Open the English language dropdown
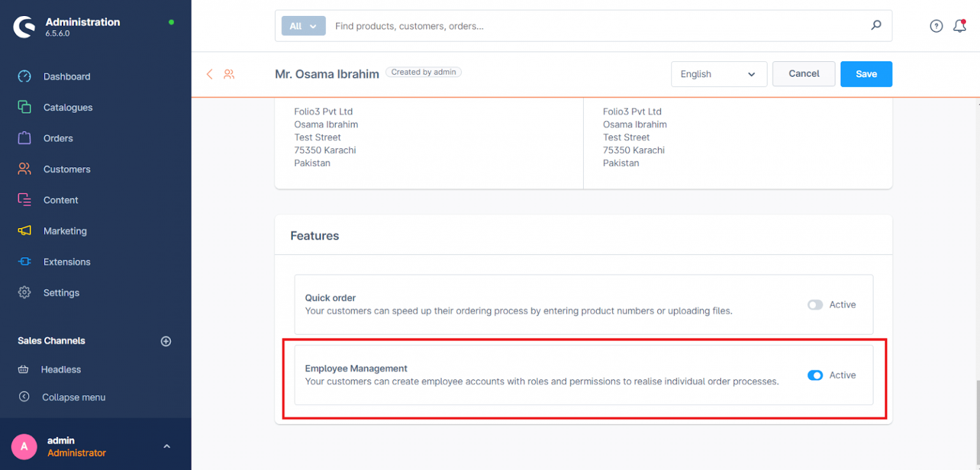 [719, 74]
